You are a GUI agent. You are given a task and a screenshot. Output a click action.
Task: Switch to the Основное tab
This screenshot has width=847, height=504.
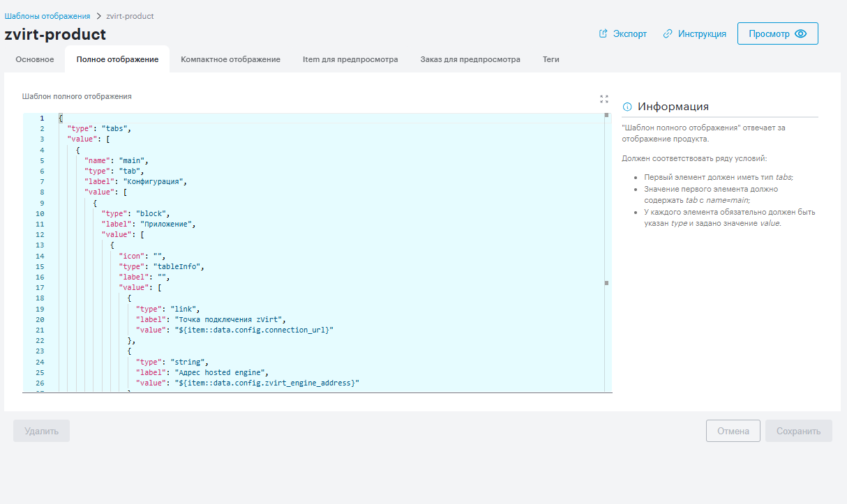tap(35, 59)
